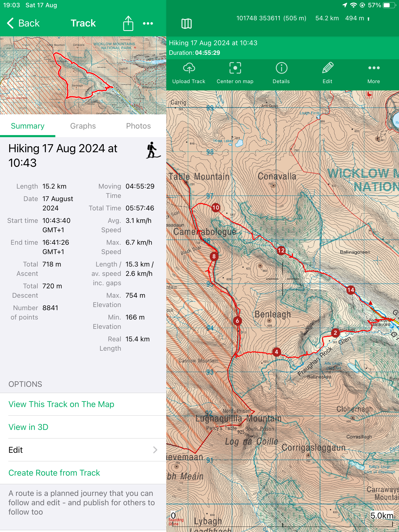Tap kilometre marker 14 on the track
Image resolution: width=399 pixels, height=532 pixels.
tap(351, 290)
